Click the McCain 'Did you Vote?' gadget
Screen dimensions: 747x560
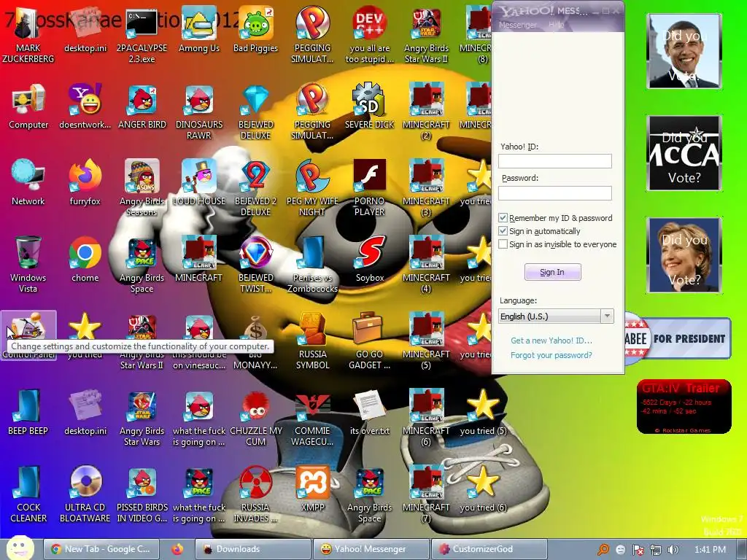click(684, 153)
